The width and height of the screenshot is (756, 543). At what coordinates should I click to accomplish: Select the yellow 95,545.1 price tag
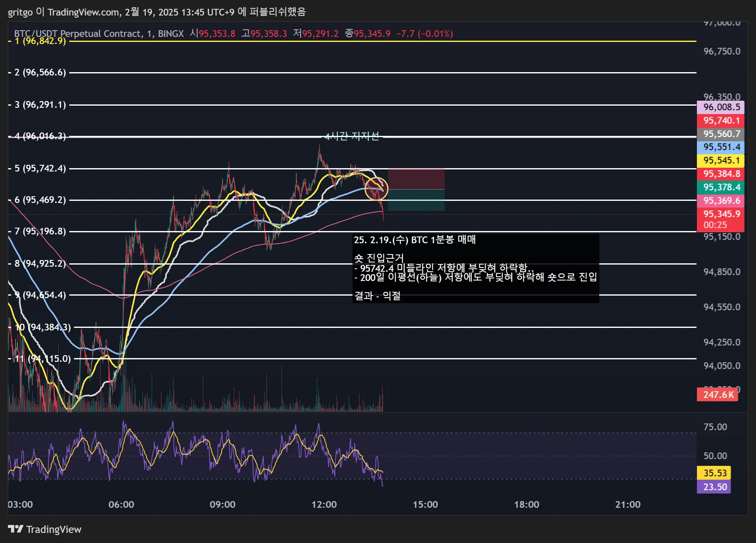[720, 161]
